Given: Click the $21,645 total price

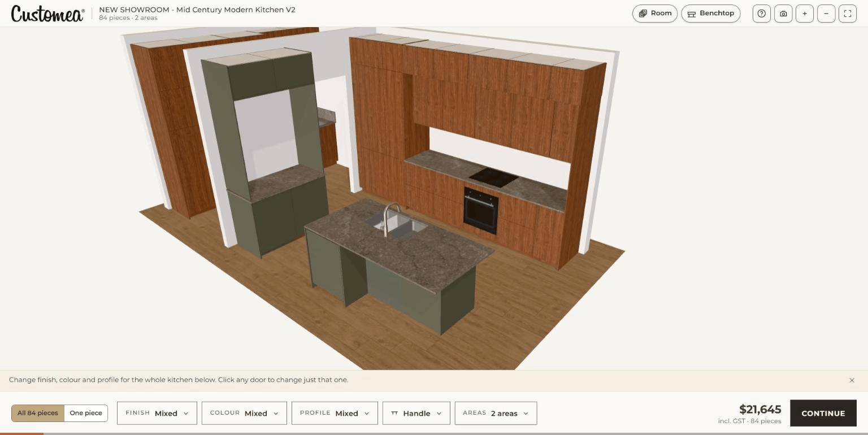Looking at the screenshot, I should click(760, 410).
